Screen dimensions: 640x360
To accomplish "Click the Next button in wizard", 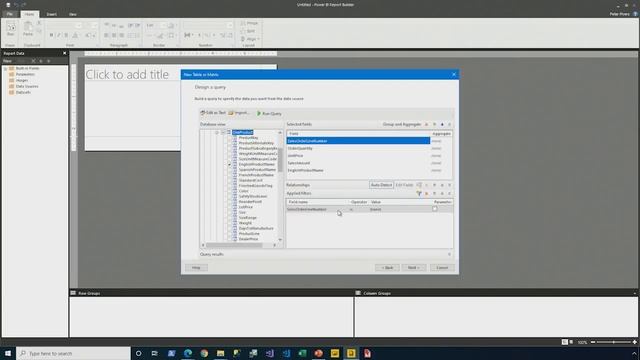I will coord(413,268).
